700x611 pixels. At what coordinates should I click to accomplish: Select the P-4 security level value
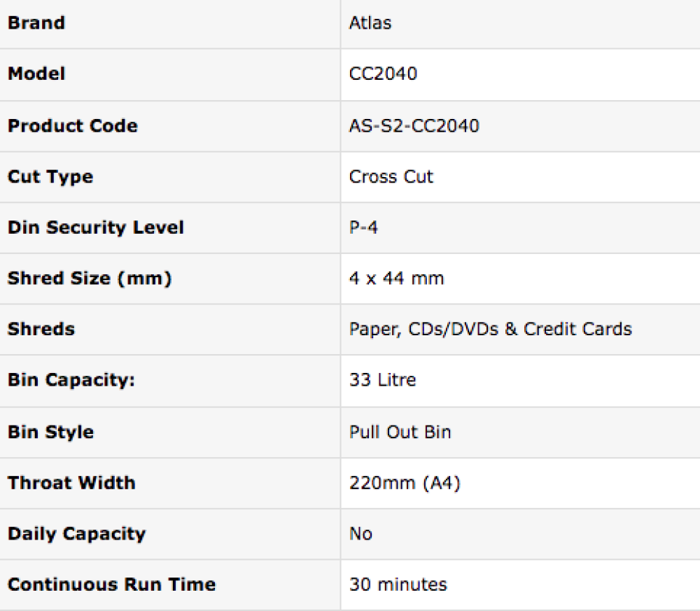point(363,227)
